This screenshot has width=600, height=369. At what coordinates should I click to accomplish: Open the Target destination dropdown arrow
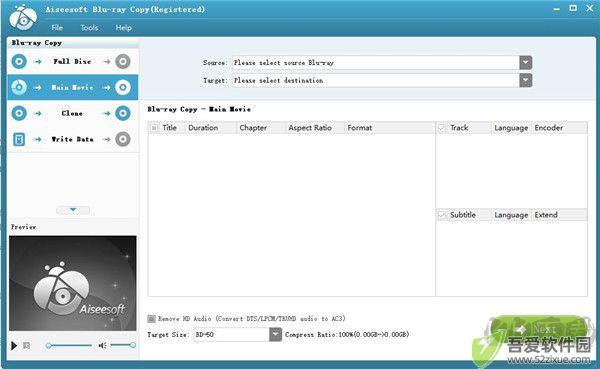point(525,80)
